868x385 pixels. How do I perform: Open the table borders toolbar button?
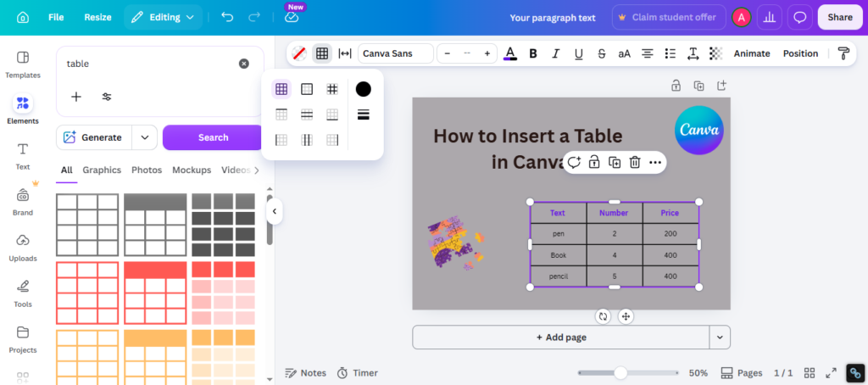click(322, 53)
